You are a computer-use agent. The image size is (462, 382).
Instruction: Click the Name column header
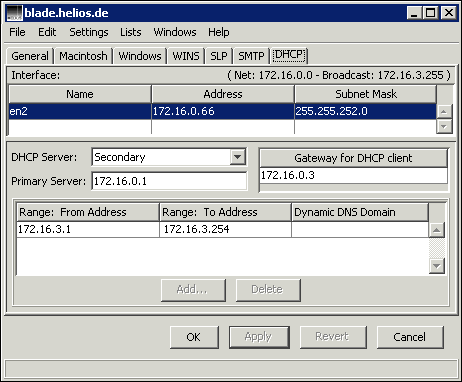point(80,94)
